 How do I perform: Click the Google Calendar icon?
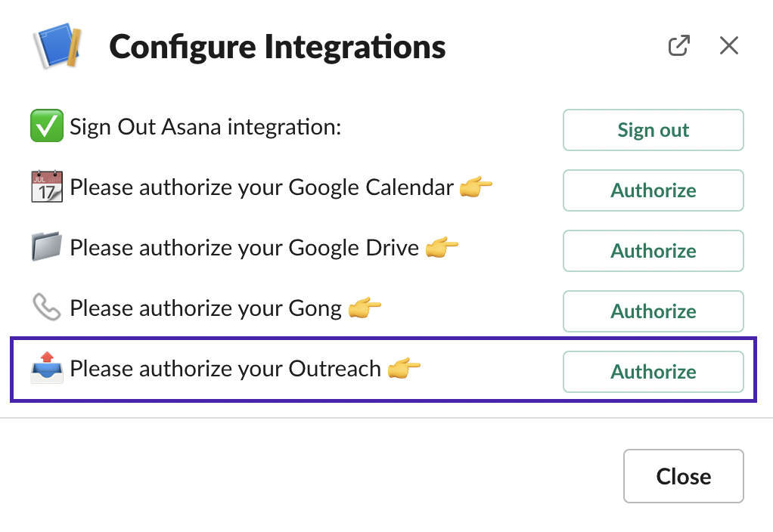pyautogui.click(x=47, y=187)
